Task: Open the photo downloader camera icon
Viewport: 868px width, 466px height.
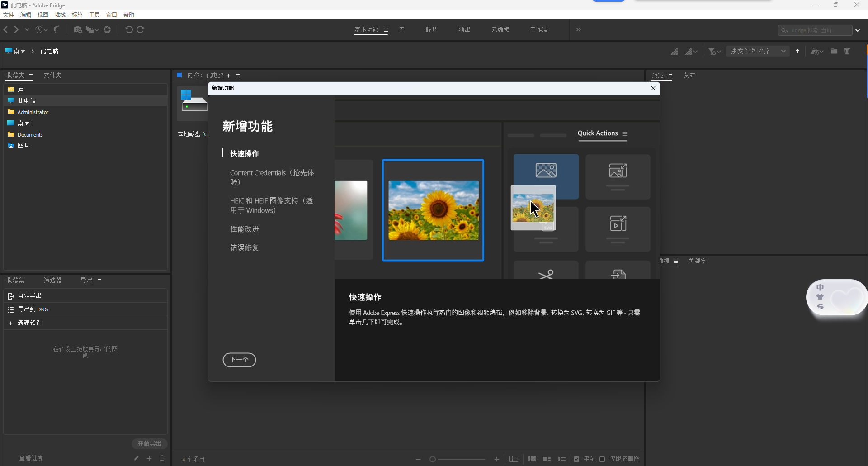Action: point(78,29)
